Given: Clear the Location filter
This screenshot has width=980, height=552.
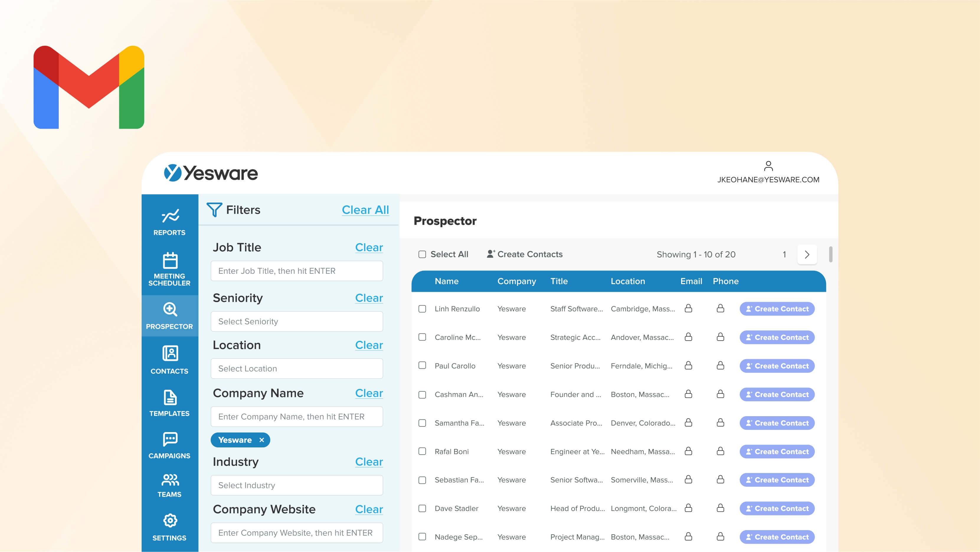Looking at the screenshot, I should pos(369,345).
